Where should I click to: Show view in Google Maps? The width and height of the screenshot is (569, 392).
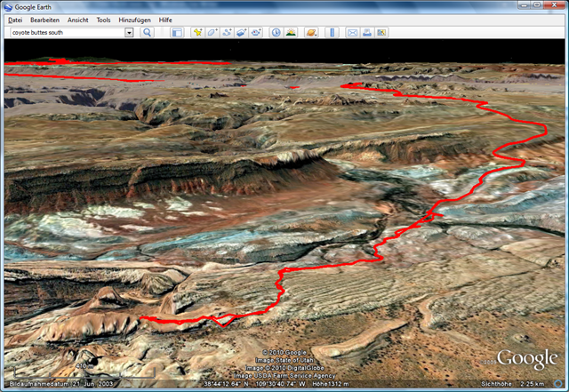pos(381,32)
